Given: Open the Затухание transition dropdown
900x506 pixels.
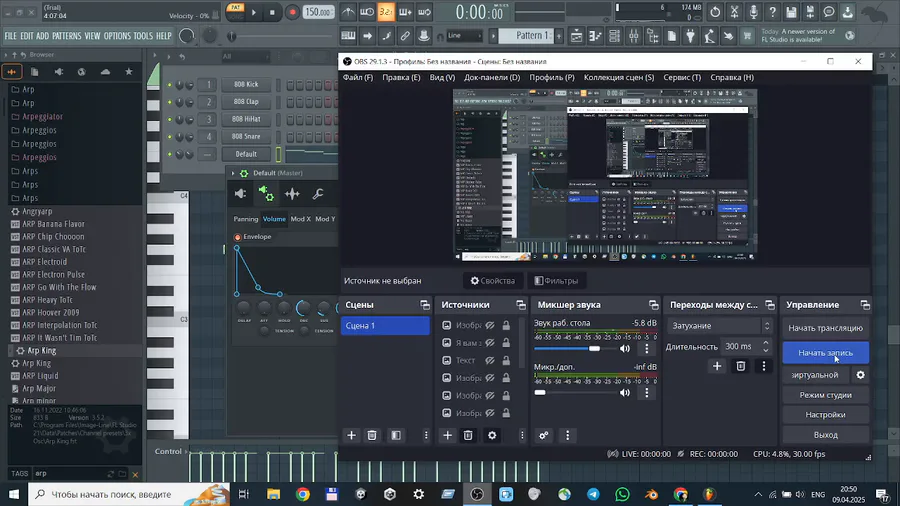Looking at the screenshot, I should pyautogui.click(x=719, y=326).
